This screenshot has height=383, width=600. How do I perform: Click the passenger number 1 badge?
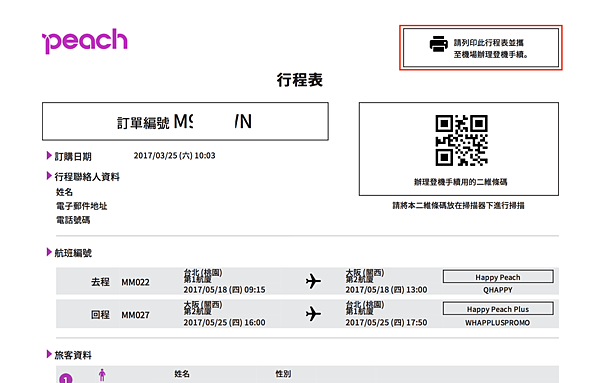pyautogui.click(x=66, y=378)
